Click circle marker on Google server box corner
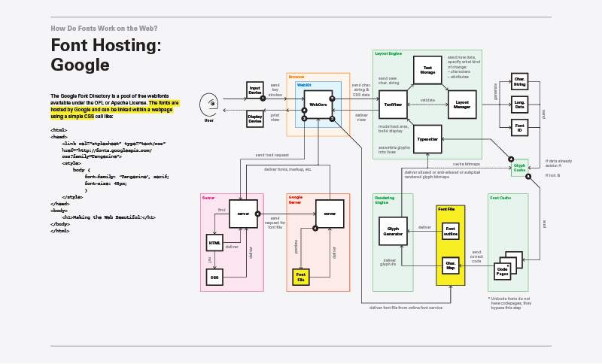This screenshot has width=602, height=364. click(x=315, y=228)
